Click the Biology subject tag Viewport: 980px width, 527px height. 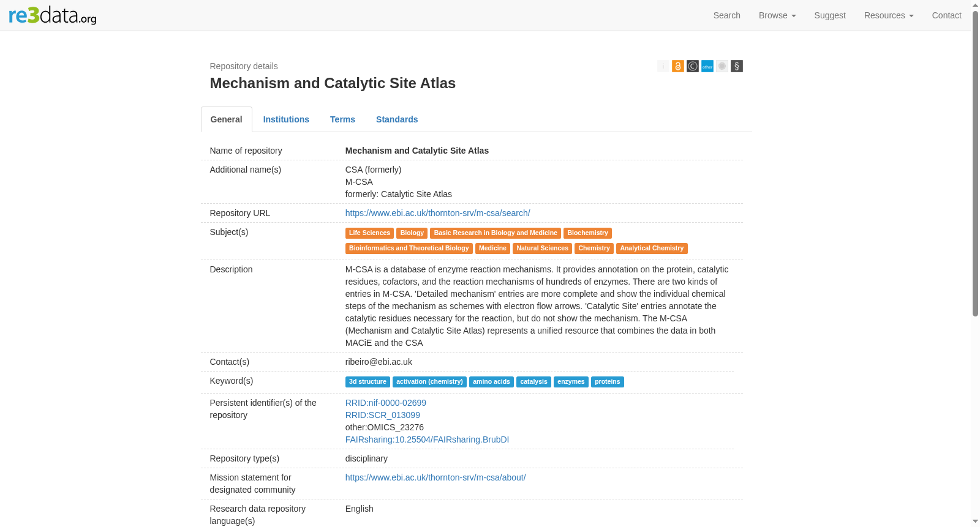click(x=412, y=233)
